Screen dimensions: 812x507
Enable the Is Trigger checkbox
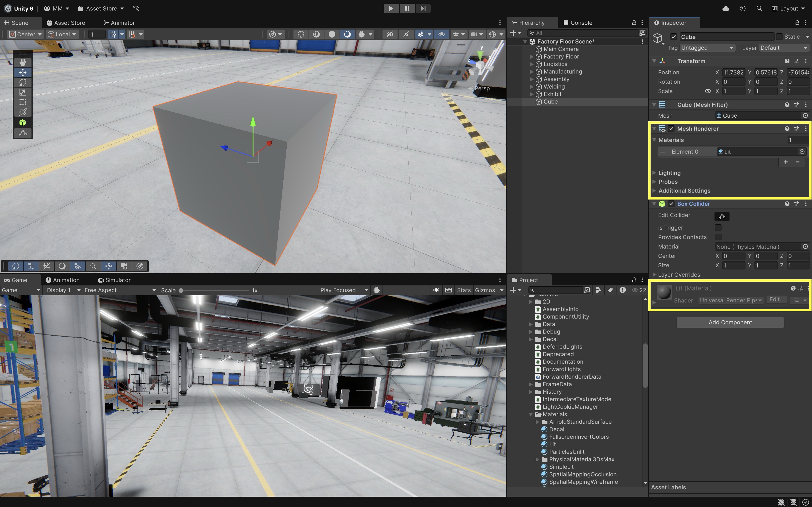pyautogui.click(x=718, y=228)
